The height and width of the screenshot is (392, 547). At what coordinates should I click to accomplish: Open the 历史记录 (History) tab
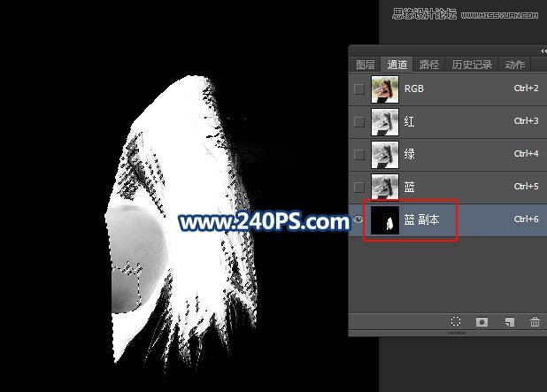coord(472,65)
